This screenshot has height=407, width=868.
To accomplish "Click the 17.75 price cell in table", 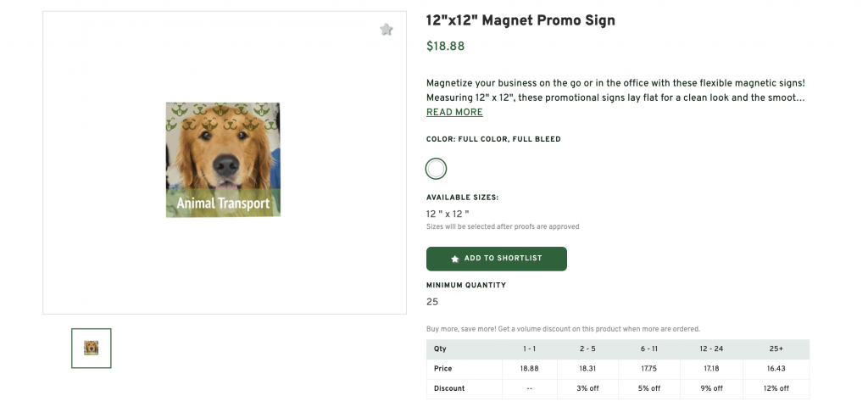I will coord(649,369).
